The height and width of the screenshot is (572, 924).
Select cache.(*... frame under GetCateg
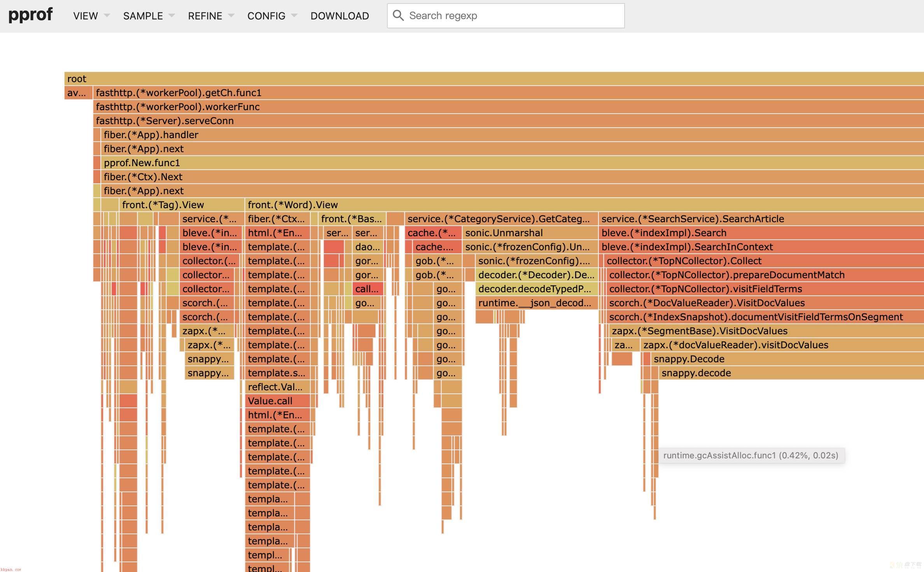point(433,233)
